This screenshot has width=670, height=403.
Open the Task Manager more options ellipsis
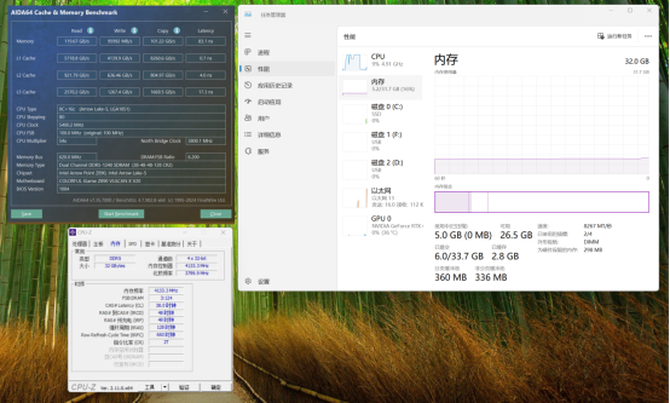click(648, 36)
